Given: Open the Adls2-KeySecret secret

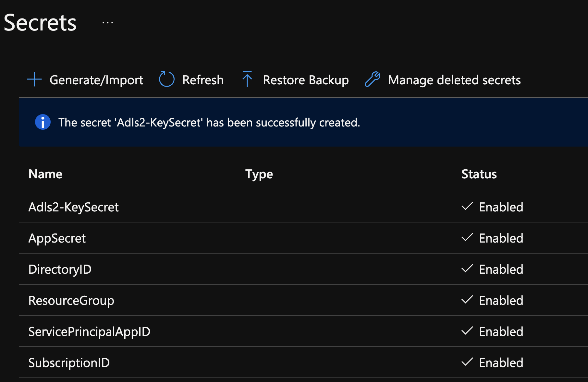Looking at the screenshot, I should tap(74, 207).
